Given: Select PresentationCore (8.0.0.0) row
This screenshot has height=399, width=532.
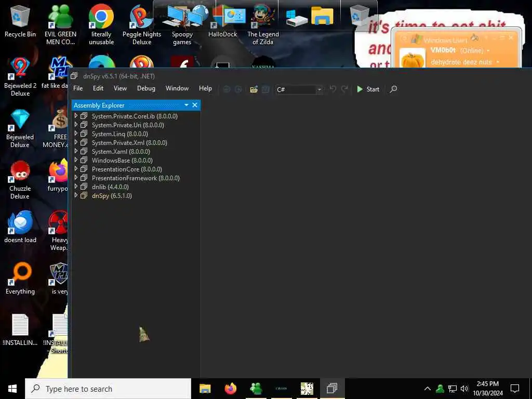Looking at the screenshot, I should coord(127,169).
